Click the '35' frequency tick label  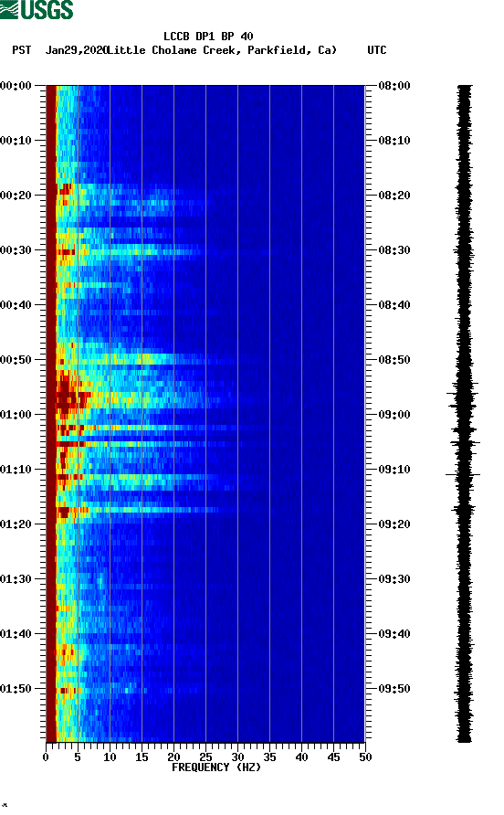269,757
